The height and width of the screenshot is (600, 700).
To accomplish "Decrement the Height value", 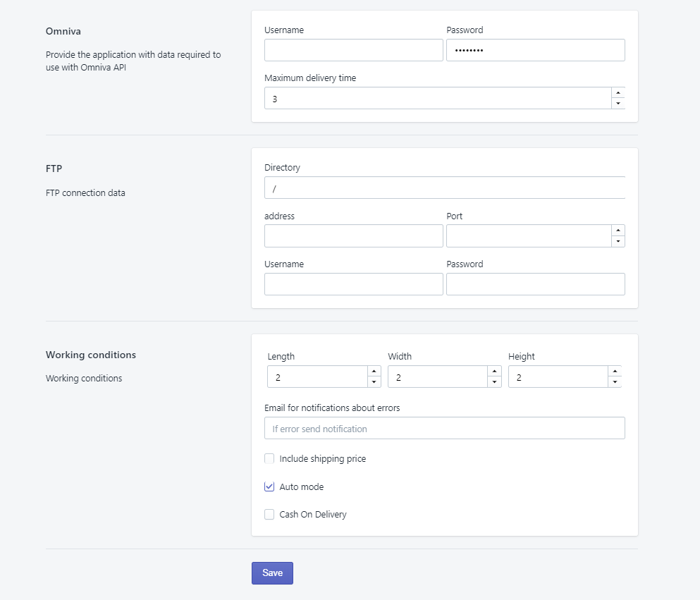I will pos(615,382).
